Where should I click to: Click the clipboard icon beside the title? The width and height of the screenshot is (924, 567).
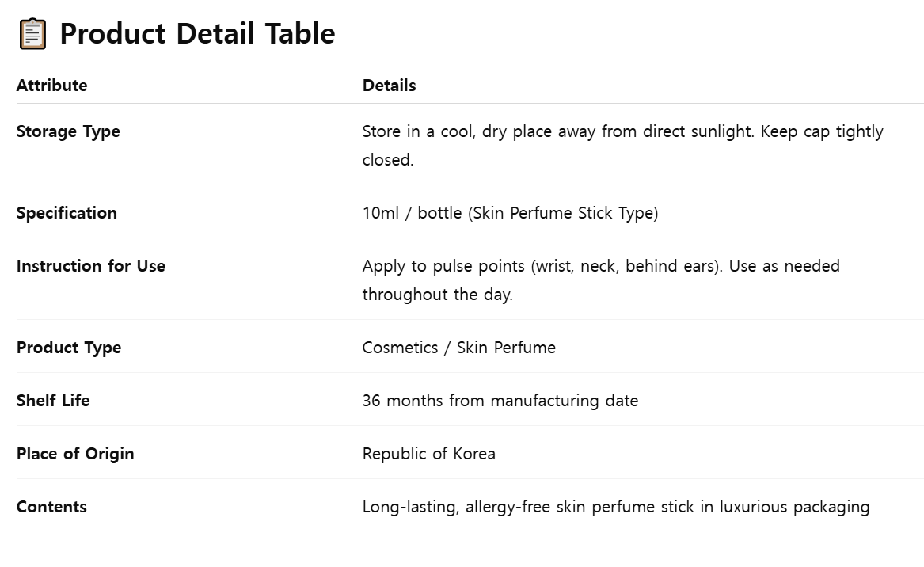point(32,34)
